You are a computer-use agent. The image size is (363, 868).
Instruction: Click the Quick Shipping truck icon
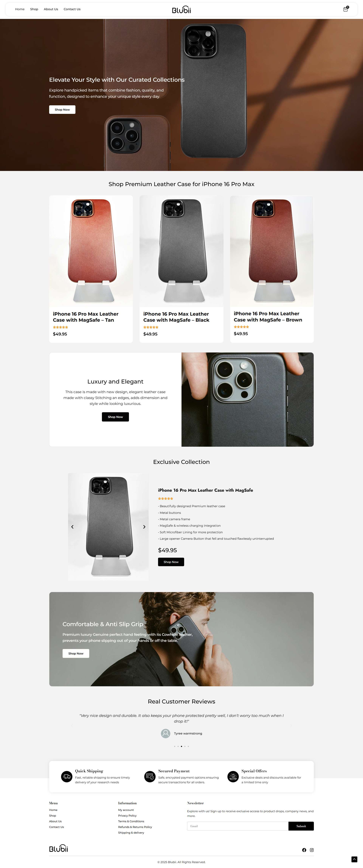tap(67, 776)
